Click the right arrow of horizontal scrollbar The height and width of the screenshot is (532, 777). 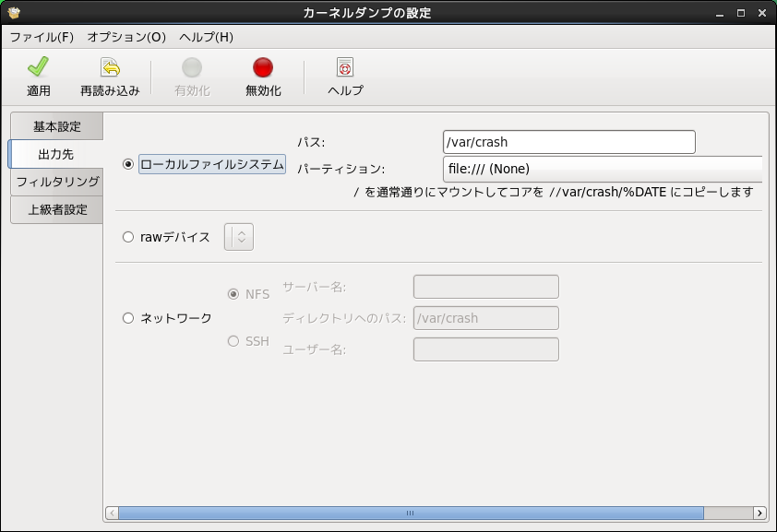pyautogui.click(x=759, y=513)
